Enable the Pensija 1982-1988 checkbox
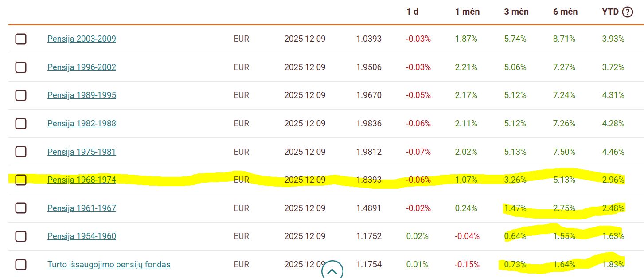This screenshot has height=278, width=644. pos(21,124)
